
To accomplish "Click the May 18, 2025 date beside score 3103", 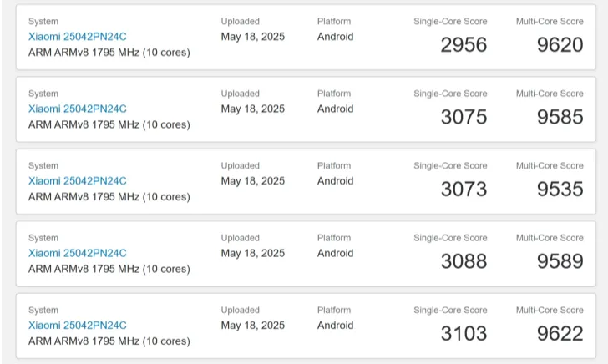I will pos(252,325).
